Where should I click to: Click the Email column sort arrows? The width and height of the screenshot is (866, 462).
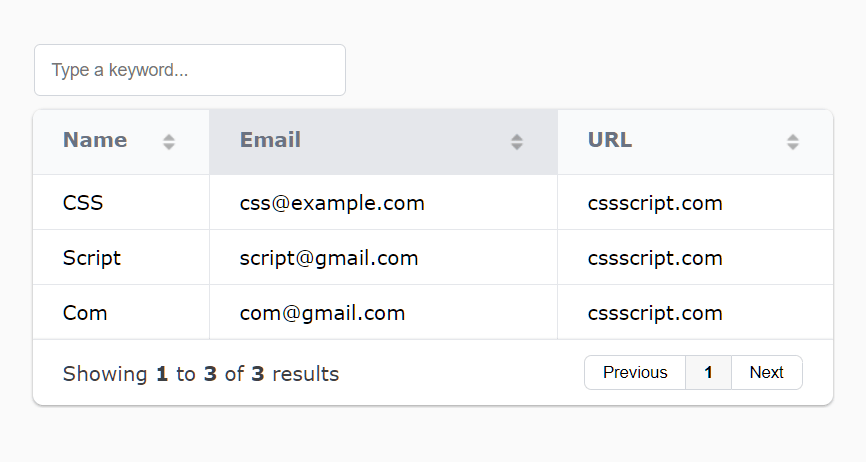[517, 142]
